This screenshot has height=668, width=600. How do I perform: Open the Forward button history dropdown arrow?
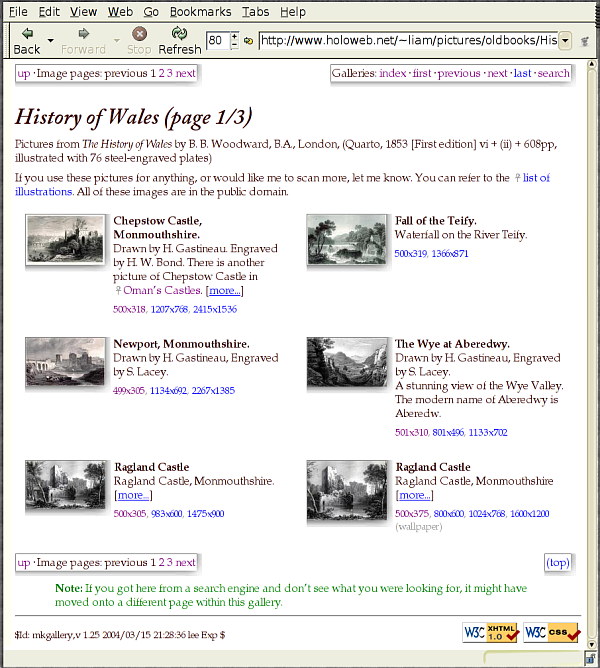click(x=117, y=41)
